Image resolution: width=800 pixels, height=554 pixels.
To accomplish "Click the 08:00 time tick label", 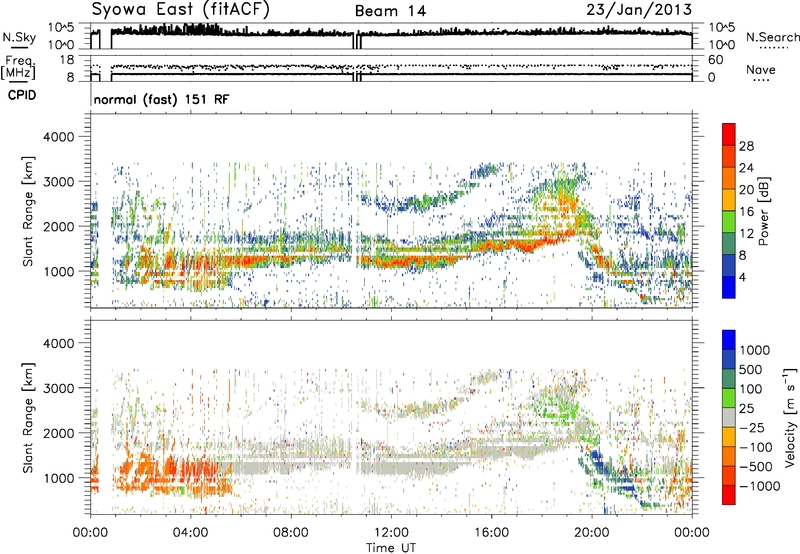I will pos(291,533).
